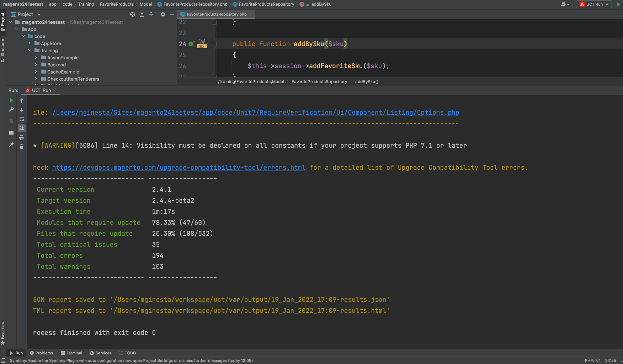
Task: Rerun the UCT Run configuration
Action: (x=11, y=100)
